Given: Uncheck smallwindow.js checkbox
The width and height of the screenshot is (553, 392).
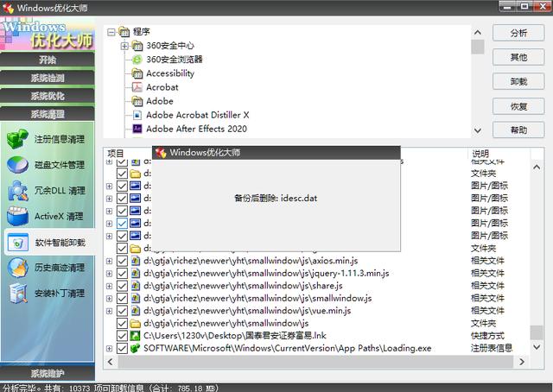Looking at the screenshot, I should click(122, 298).
